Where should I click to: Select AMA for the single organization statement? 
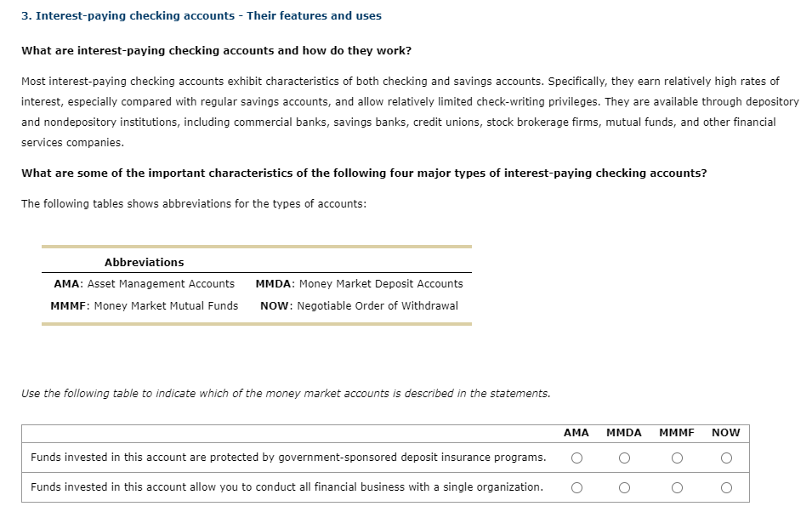click(x=577, y=486)
